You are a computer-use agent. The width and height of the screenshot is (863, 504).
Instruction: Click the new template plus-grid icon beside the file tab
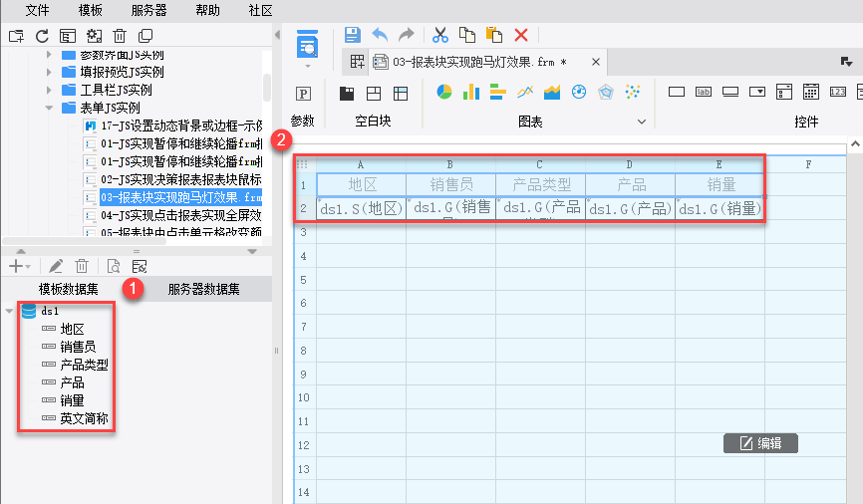357,62
